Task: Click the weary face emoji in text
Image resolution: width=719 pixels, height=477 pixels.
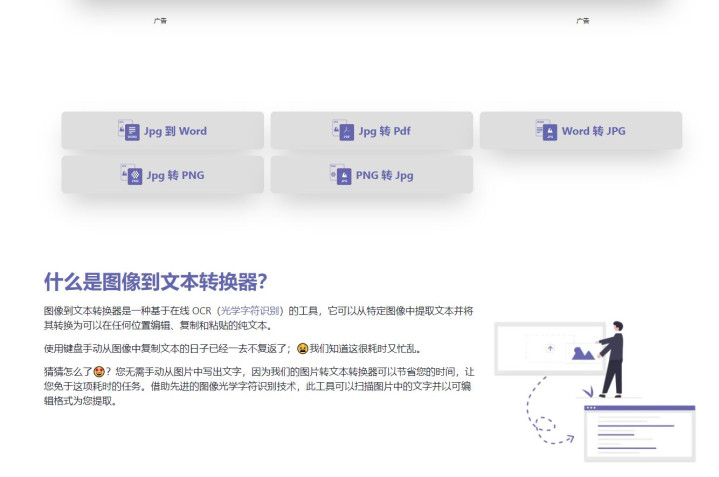Action: [302, 349]
